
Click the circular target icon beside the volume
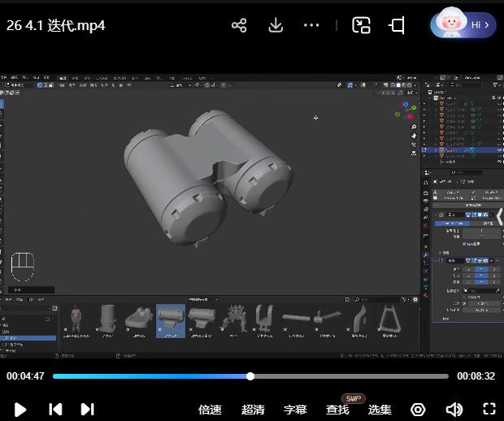[419, 410]
